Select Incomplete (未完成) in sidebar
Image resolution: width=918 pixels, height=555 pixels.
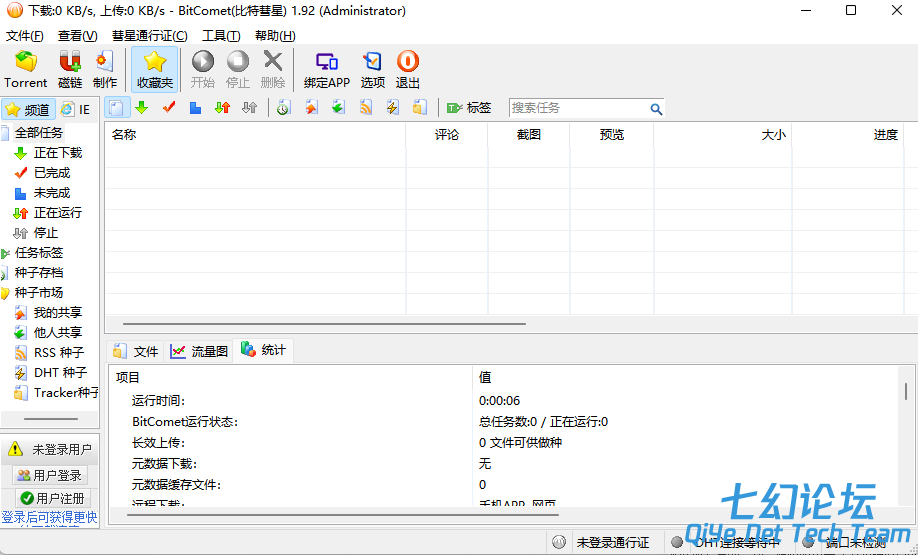[x=52, y=193]
